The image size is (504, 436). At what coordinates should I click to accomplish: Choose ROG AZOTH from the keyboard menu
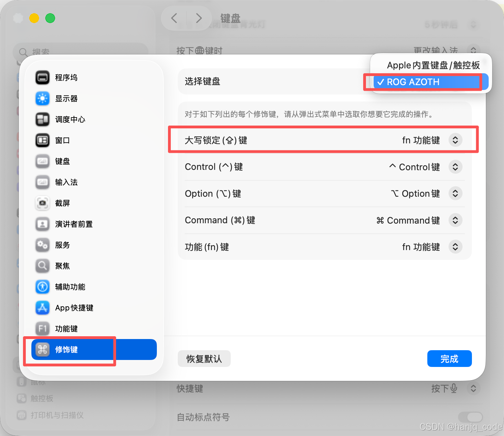pyautogui.click(x=431, y=82)
